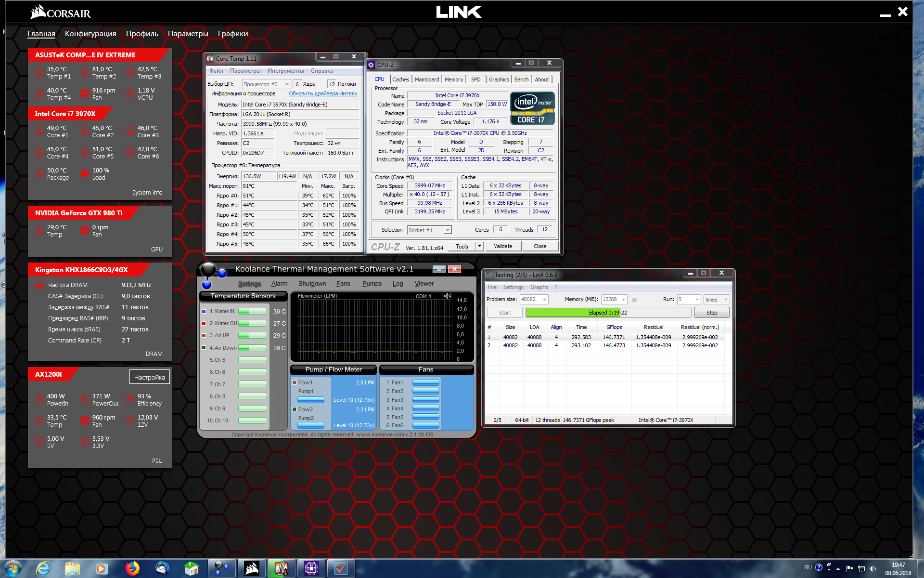Click the volume icon in the system tray
The width and height of the screenshot is (924, 578).
click(x=873, y=569)
